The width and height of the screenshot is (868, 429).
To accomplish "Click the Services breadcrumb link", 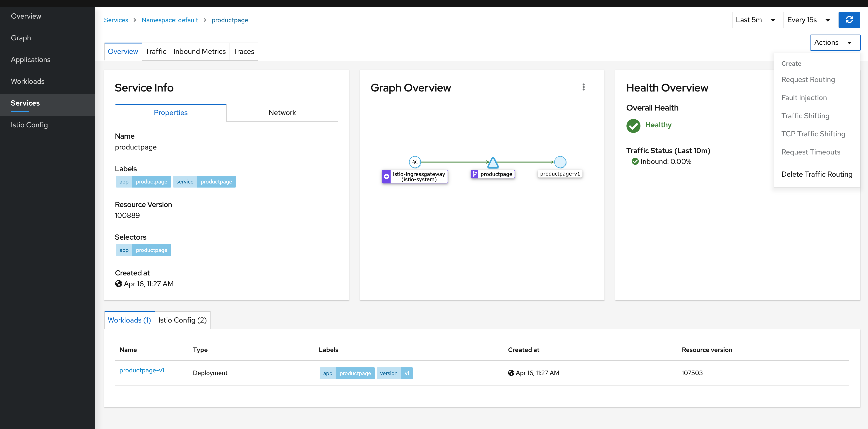I will point(116,20).
